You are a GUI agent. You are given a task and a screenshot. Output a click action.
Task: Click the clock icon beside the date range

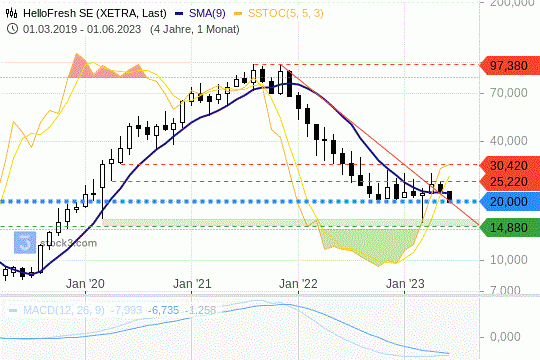click(x=12, y=29)
